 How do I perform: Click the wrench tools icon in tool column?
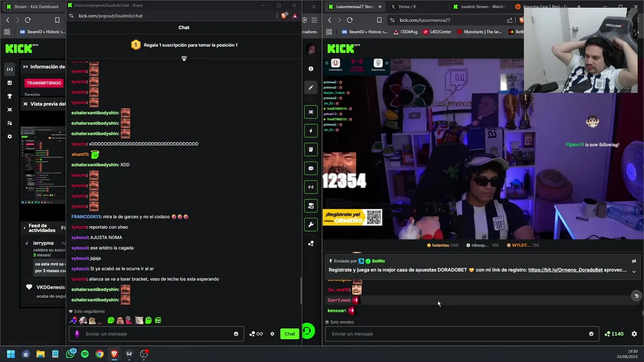311,225
